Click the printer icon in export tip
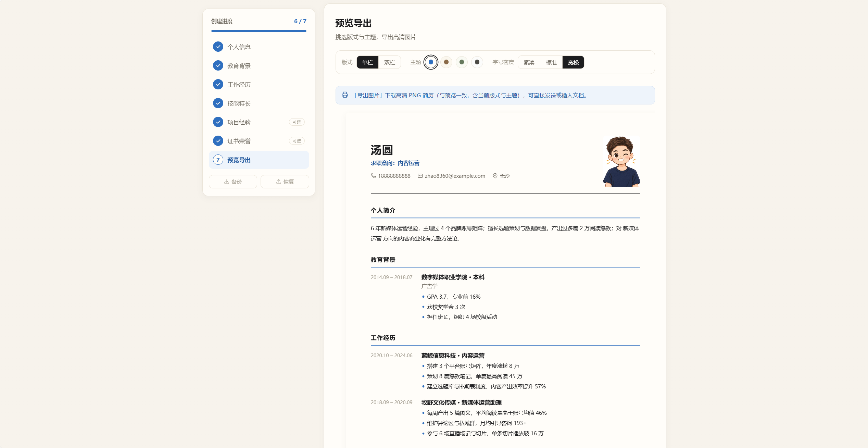Screen dimensions: 868x448 (345, 95)
